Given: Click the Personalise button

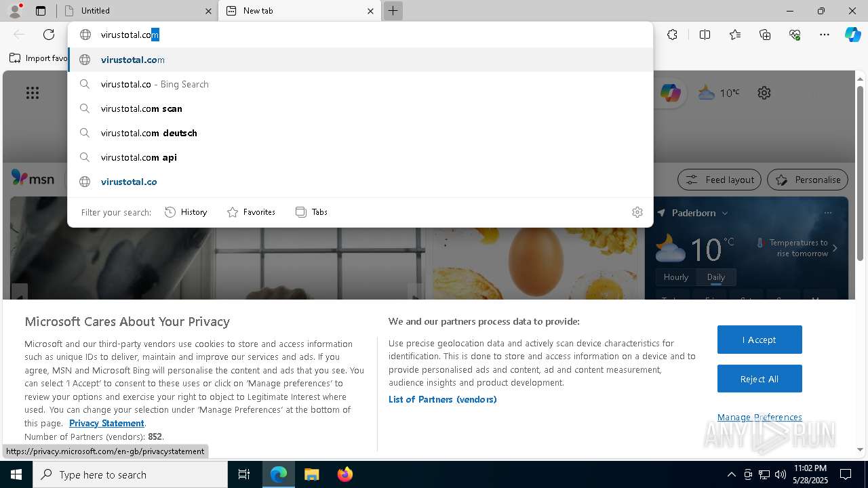Looking at the screenshot, I should point(808,180).
